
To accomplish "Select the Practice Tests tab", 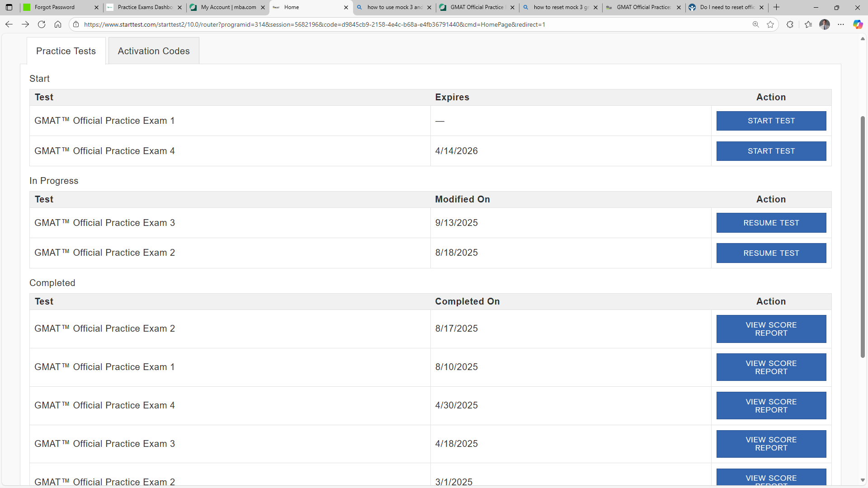I will 66,51.
